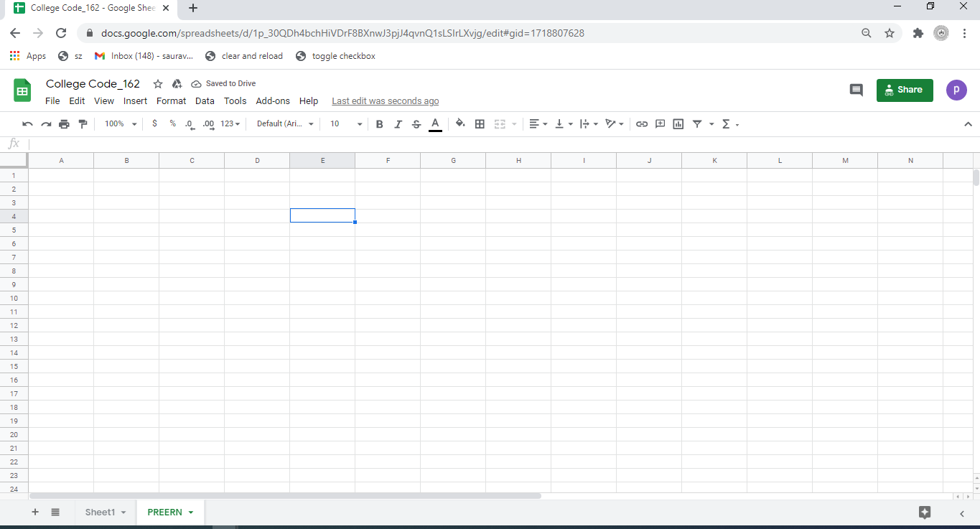Star the College Code_162 document

[x=158, y=84]
